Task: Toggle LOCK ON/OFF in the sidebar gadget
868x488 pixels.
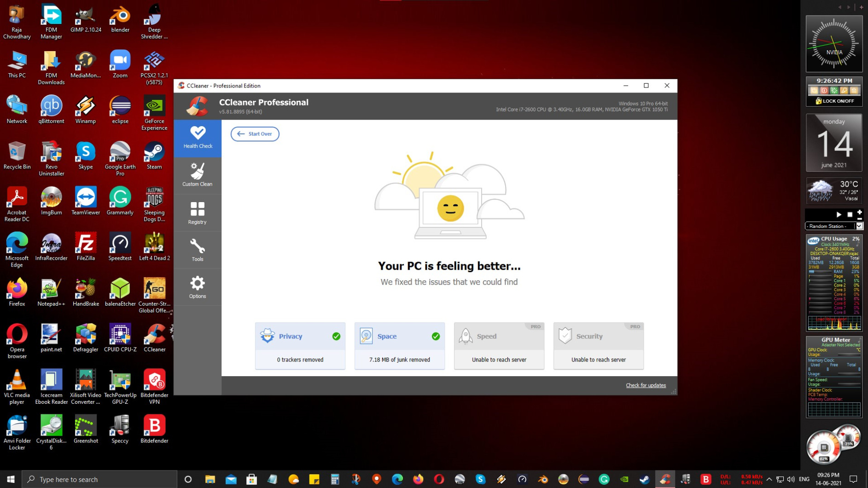Action: pos(834,100)
